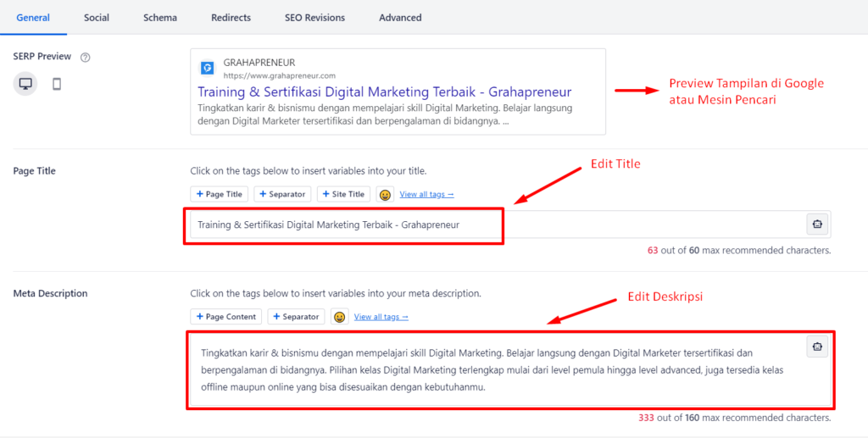Click the Meta Description section label
This screenshot has width=868, height=438.
[x=50, y=293]
